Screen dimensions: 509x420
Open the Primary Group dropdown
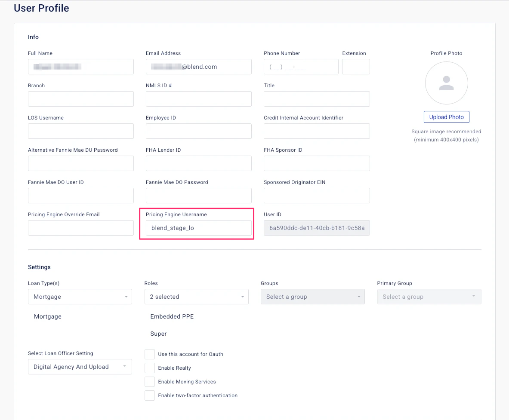tap(429, 297)
